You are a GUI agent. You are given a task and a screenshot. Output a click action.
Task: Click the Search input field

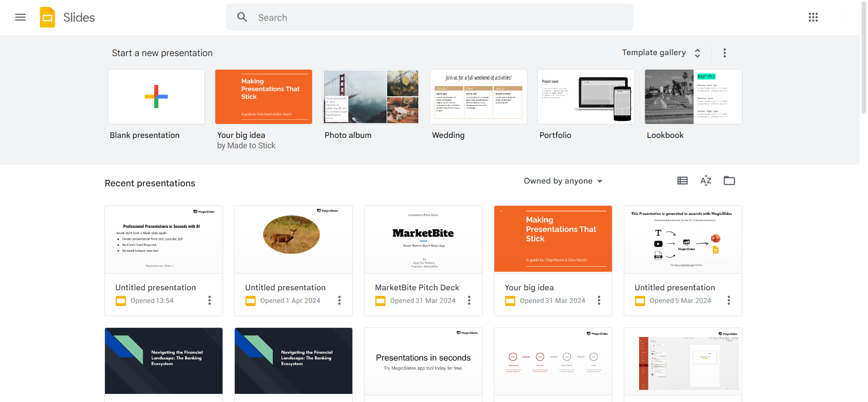point(430,17)
